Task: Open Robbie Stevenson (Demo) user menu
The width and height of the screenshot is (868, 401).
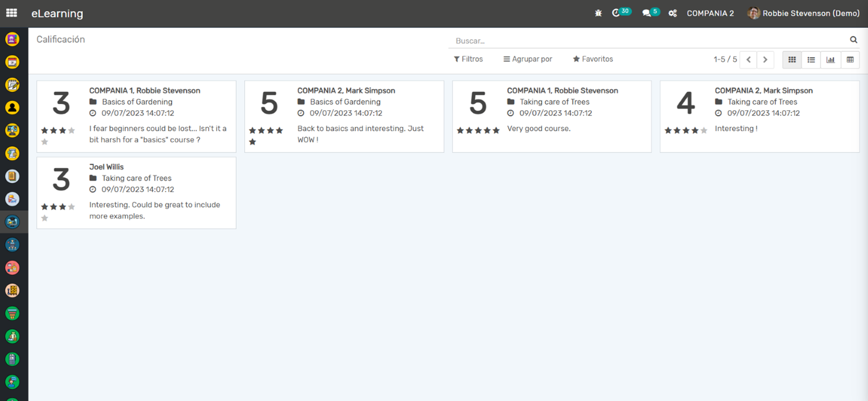Action: click(804, 13)
